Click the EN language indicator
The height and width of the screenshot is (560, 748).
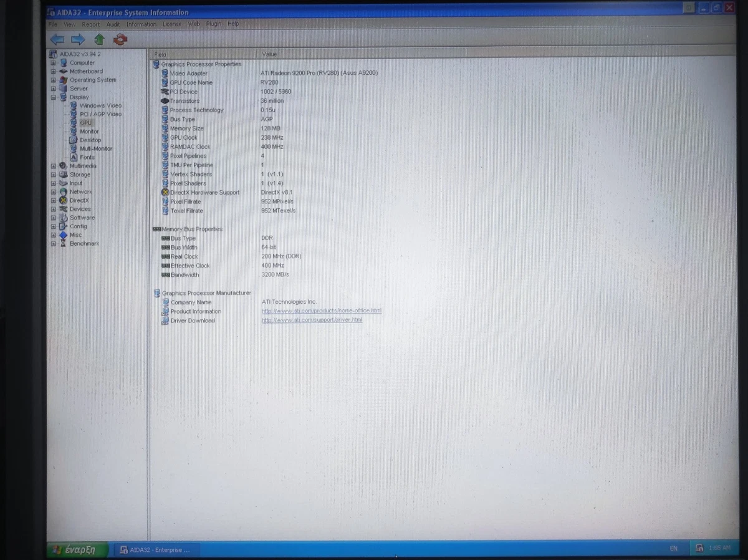tap(673, 548)
